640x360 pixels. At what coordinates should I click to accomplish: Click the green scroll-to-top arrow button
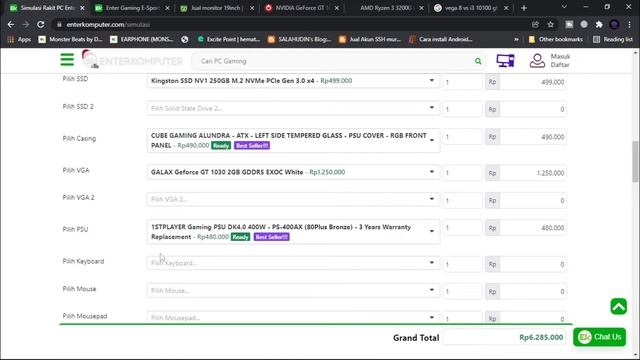click(x=618, y=307)
